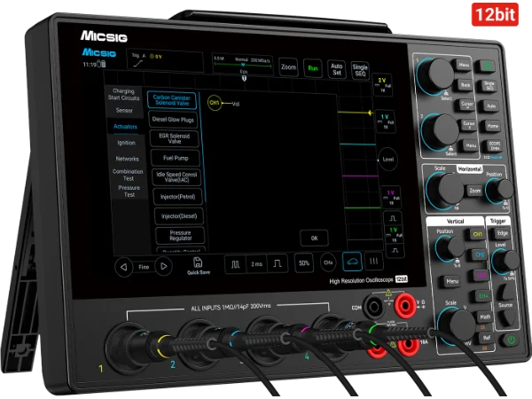532x399 pixels.
Task: Tap the on-screen Single SEQ button
Action: tap(360, 70)
